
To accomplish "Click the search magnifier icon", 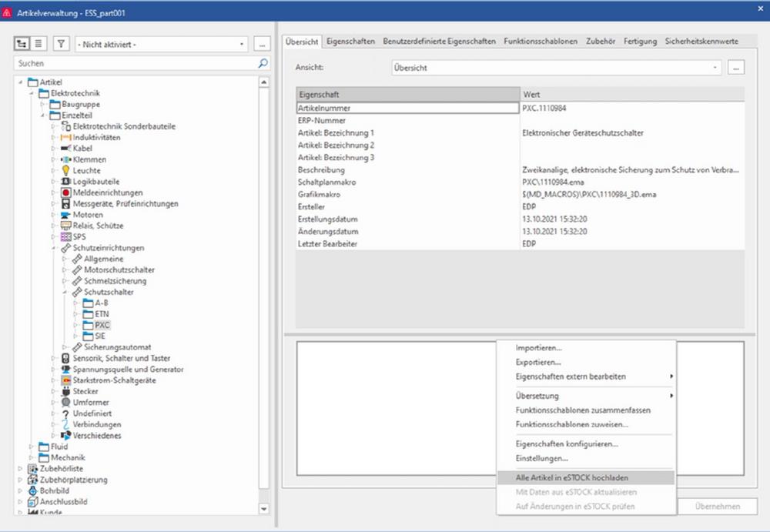I will tap(263, 63).
